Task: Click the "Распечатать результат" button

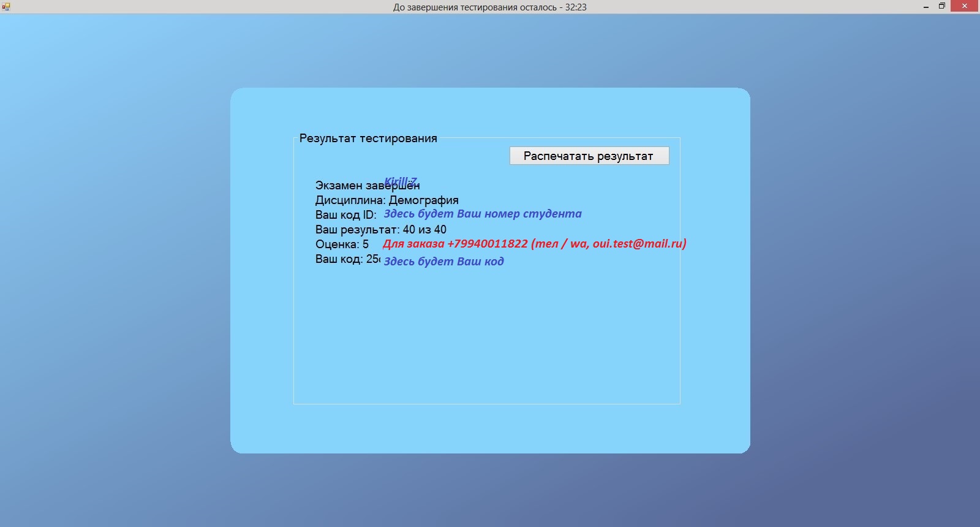Action: pyautogui.click(x=589, y=156)
